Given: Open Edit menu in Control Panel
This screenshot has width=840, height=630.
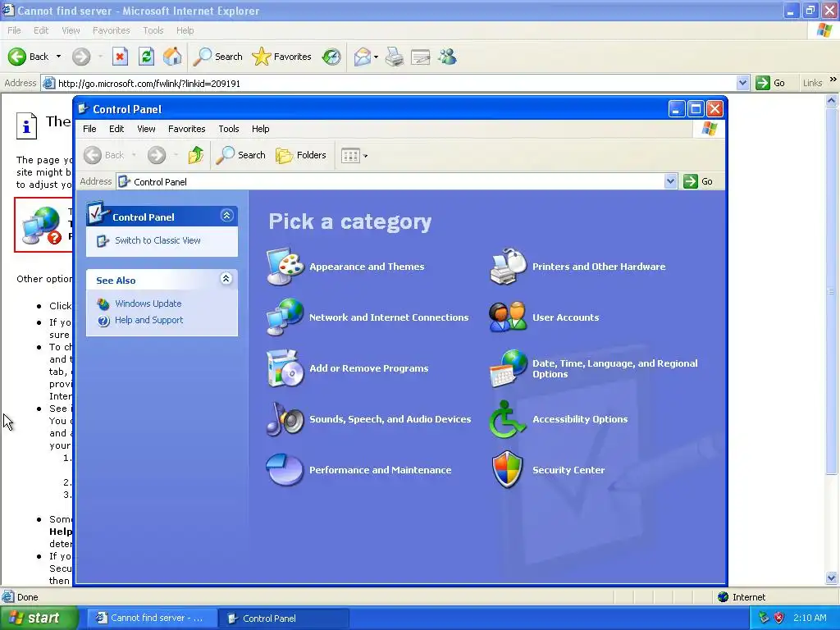Looking at the screenshot, I should [x=116, y=129].
